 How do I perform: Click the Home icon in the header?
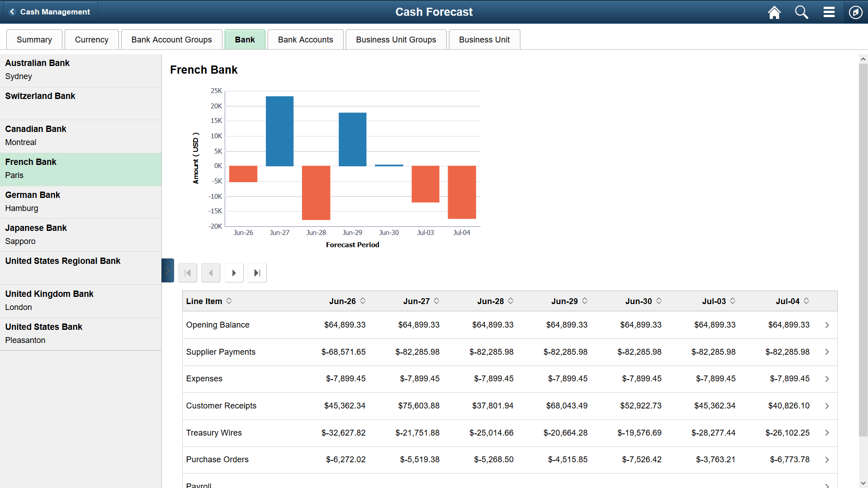(x=774, y=12)
